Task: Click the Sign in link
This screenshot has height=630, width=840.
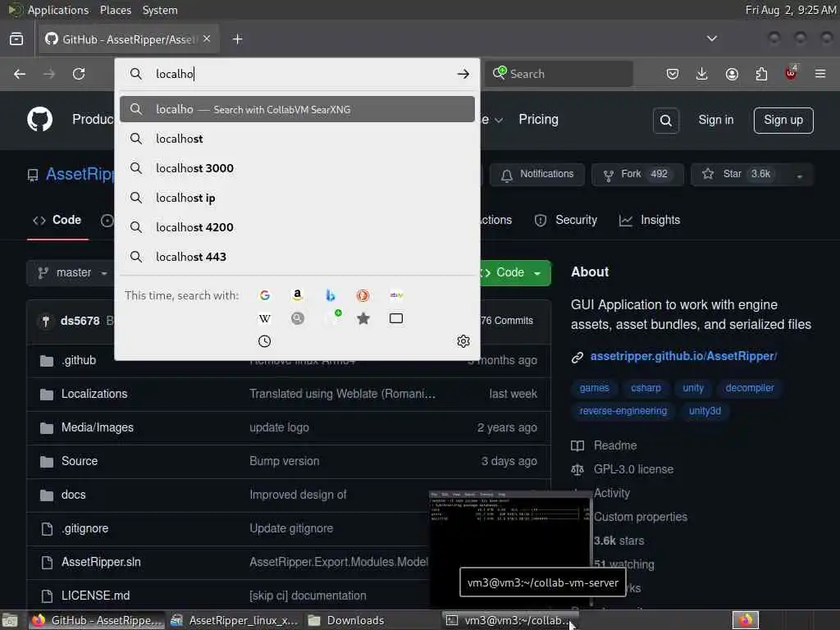Action: click(715, 120)
